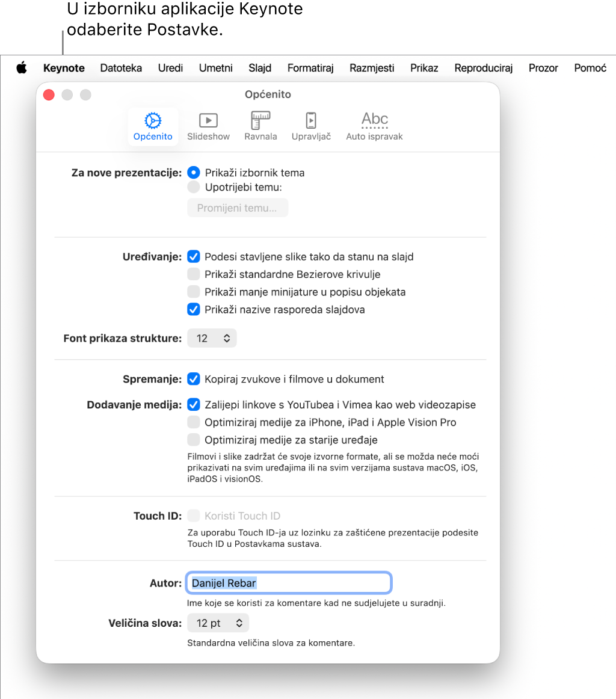This screenshot has height=699, width=616.
Task: Select Upotrijebi temu radio button
Action: click(x=194, y=187)
